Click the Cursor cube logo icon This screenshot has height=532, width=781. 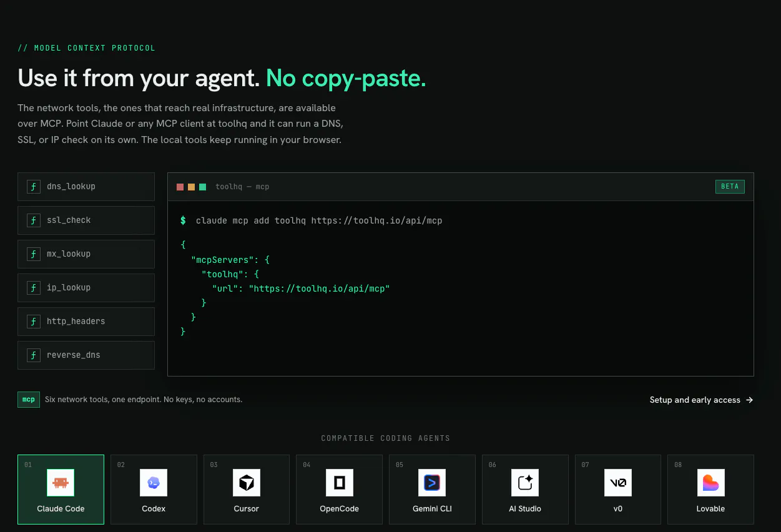pyautogui.click(x=247, y=483)
